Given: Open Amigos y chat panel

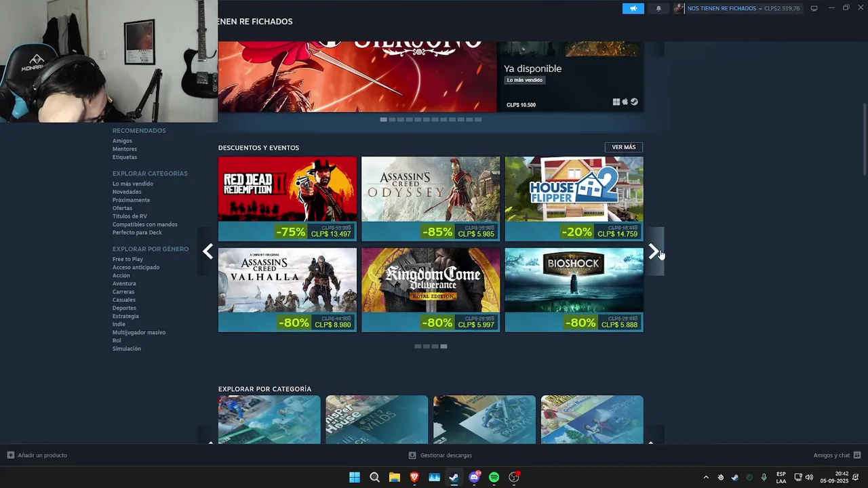Looking at the screenshot, I should [837, 455].
